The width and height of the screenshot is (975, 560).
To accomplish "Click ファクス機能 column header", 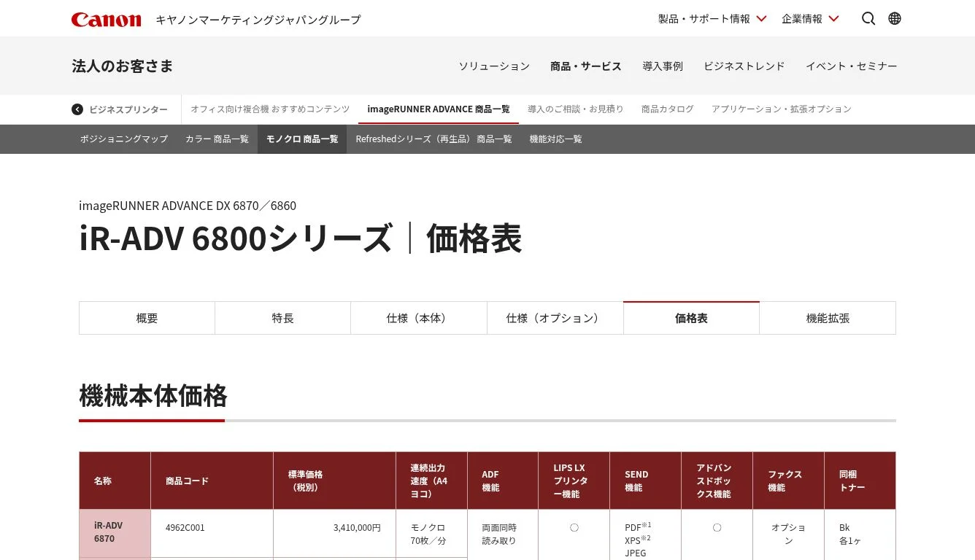I will click(789, 481).
